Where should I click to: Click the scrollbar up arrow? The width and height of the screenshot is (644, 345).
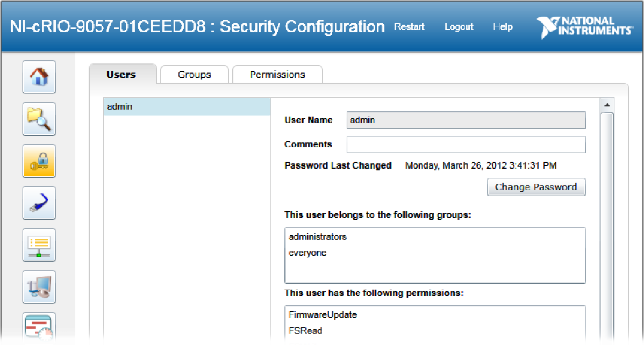607,105
